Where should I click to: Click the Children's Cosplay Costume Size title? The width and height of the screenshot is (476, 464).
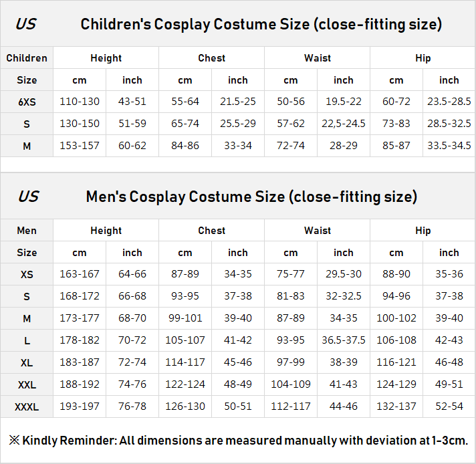click(x=261, y=25)
